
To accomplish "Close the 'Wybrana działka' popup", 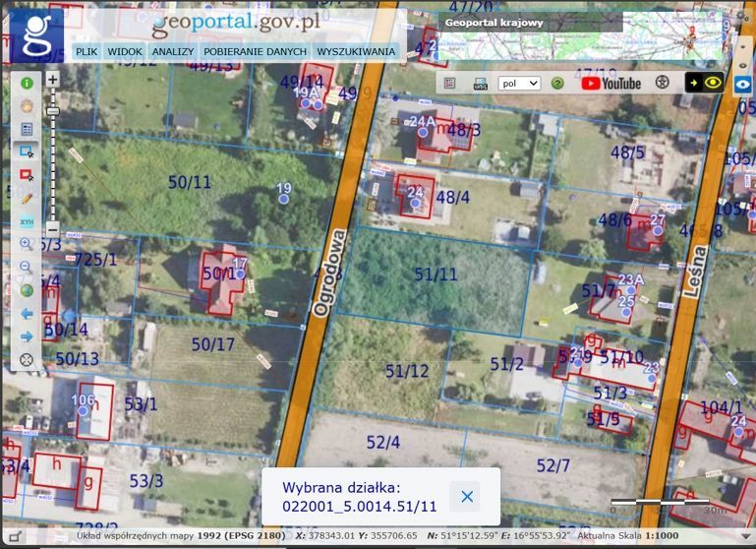I will 467,497.
